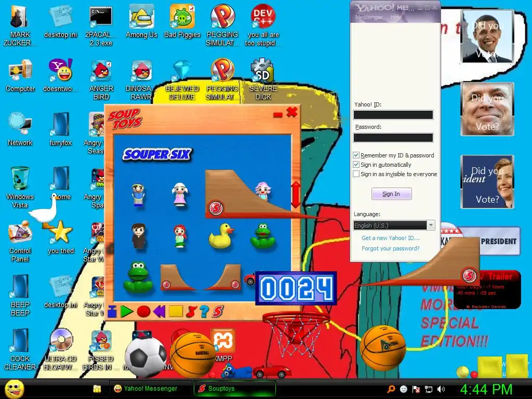Switch to Yahoo! Messenger taskbar button
532x399 pixels.
(x=150, y=389)
